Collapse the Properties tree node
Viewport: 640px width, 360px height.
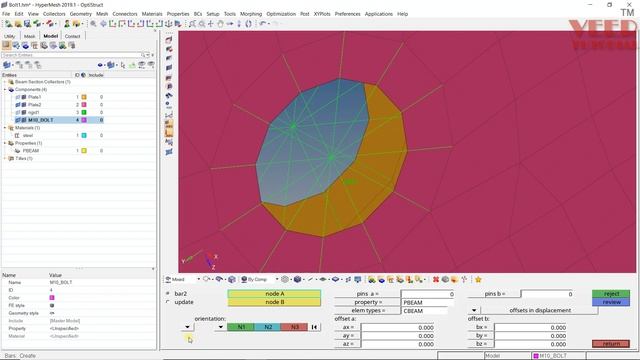click(5, 143)
